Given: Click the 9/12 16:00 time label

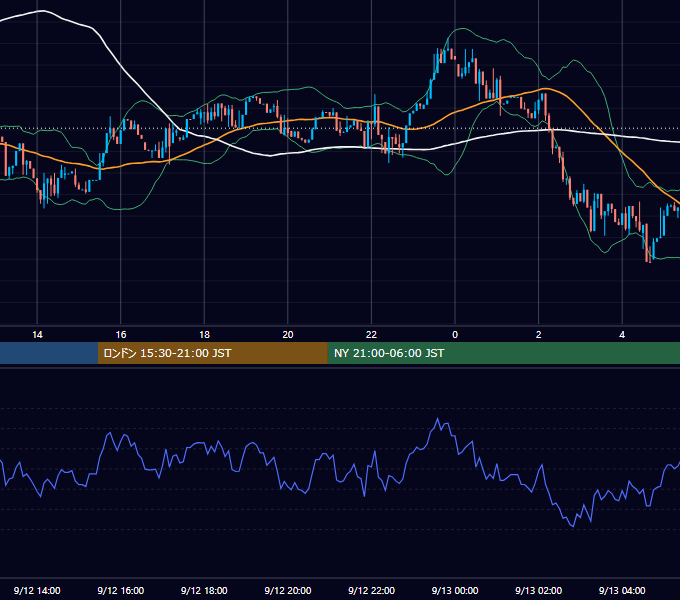Looking at the screenshot, I should pyautogui.click(x=121, y=590).
